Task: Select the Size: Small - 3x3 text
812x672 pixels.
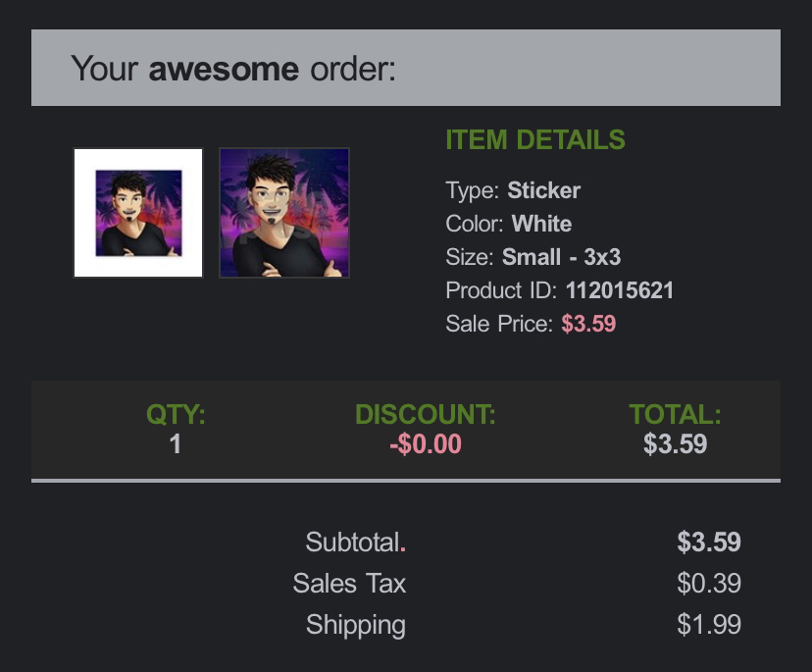Action: click(x=533, y=257)
